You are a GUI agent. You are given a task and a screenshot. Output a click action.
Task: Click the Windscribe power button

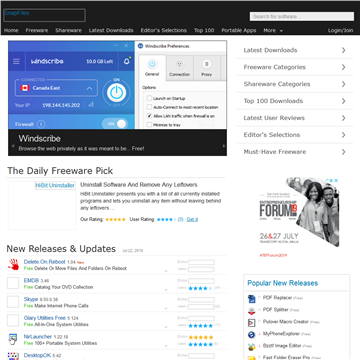pos(116,92)
